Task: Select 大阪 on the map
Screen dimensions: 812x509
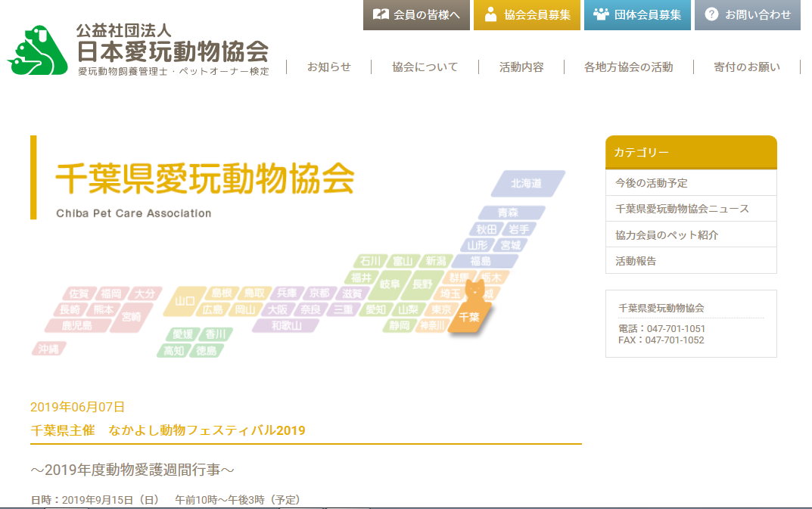Action: 278,309
